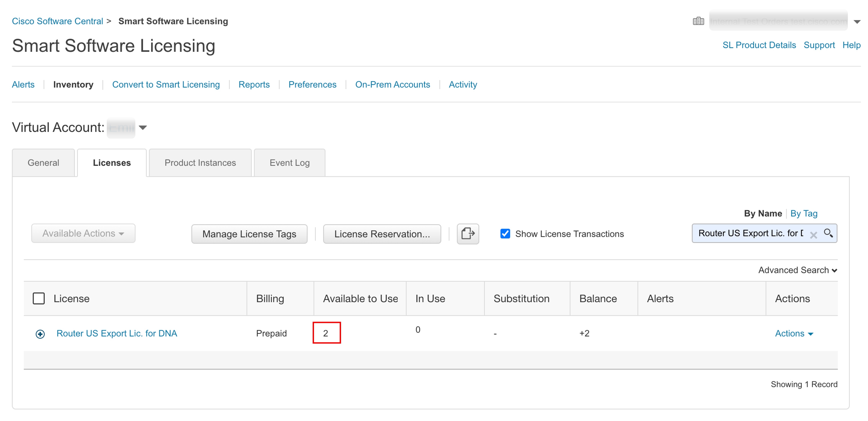
Task: Click the search magnifier icon
Action: [828, 233]
